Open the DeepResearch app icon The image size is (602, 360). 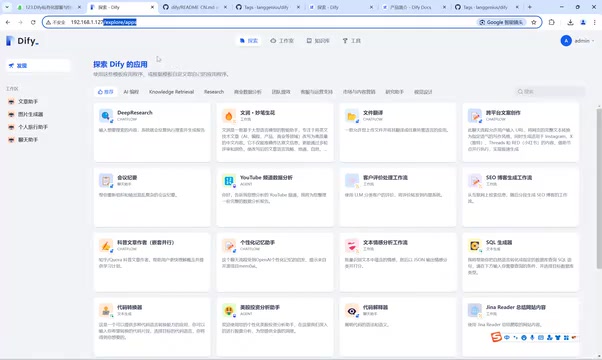[106, 116]
